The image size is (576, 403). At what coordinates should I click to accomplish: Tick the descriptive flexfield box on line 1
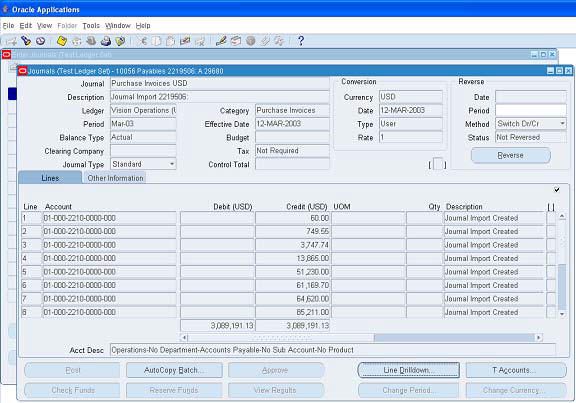551,218
